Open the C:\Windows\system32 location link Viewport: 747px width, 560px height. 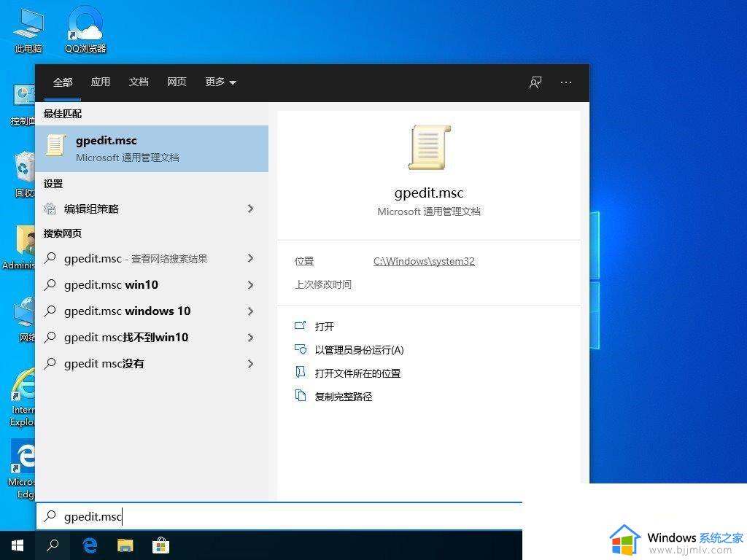424,261
